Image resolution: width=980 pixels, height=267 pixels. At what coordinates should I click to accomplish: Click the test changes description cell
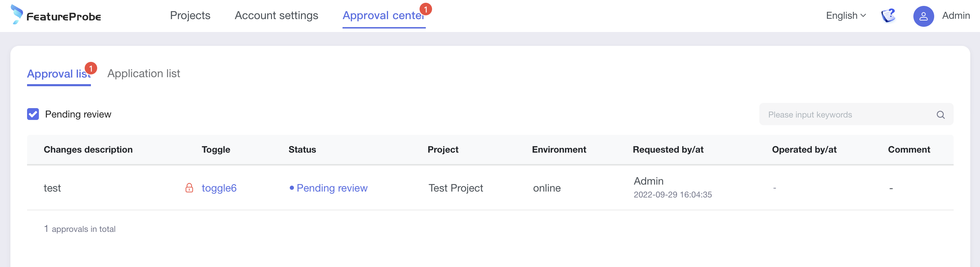[x=52, y=188]
